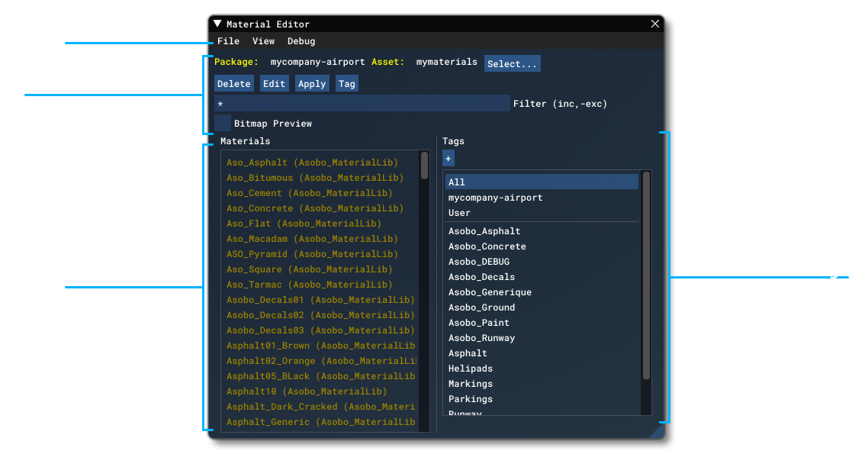This screenshot has height=454, width=868.
Task: Apply the current material changes
Action: click(x=311, y=83)
